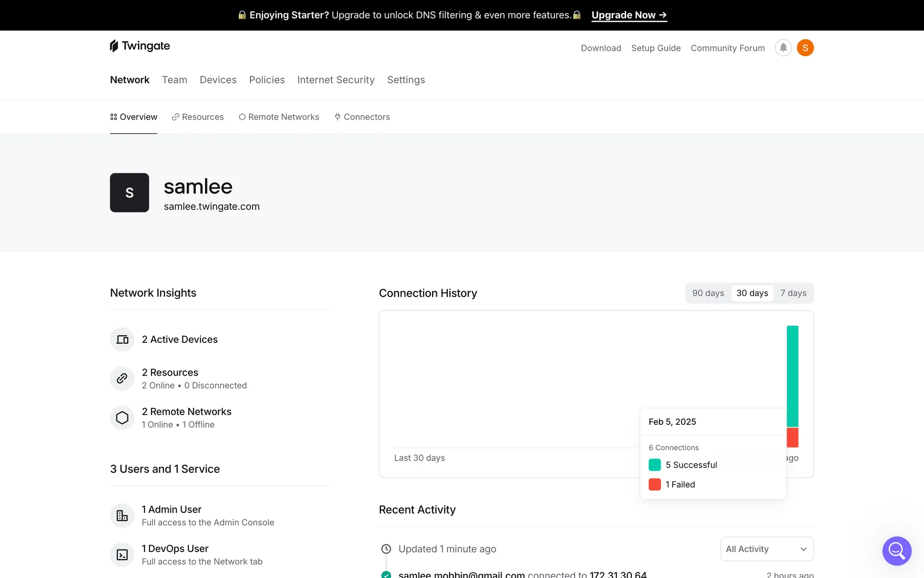Click the Upgrade Now link
This screenshot has width=924, height=578.
pyautogui.click(x=629, y=15)
